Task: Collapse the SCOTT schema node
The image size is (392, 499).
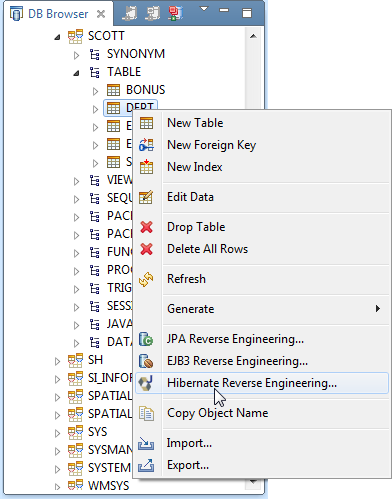Action: 57,37
